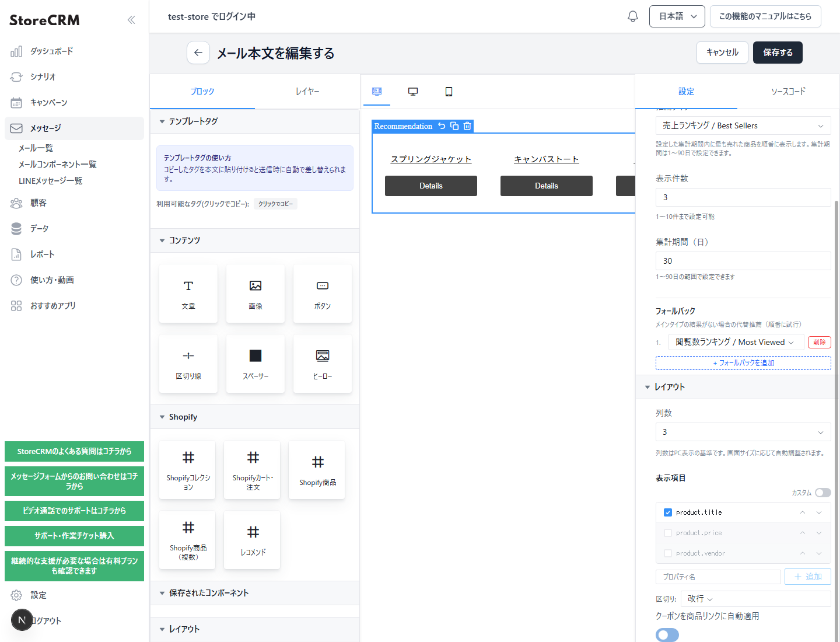840x642 pixels.
Task: Remove fallback with 削除 button
Action: tap(820, 342)
